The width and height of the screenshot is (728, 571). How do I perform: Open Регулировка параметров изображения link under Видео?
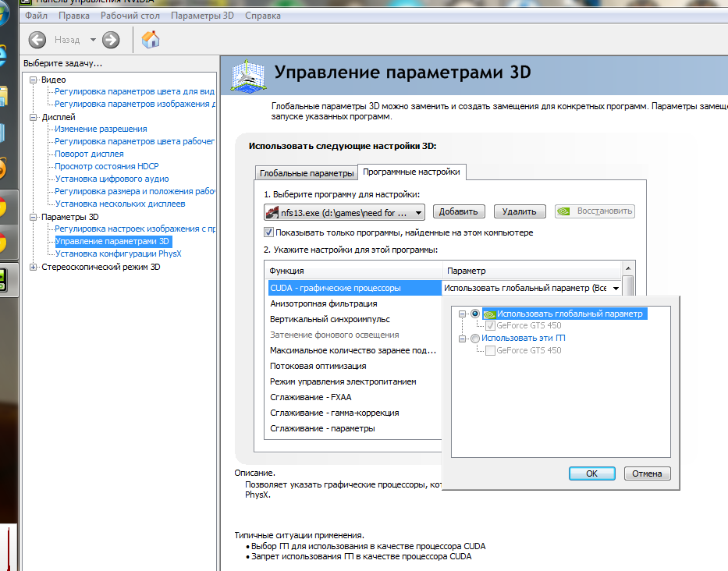[x=135, y=104]
